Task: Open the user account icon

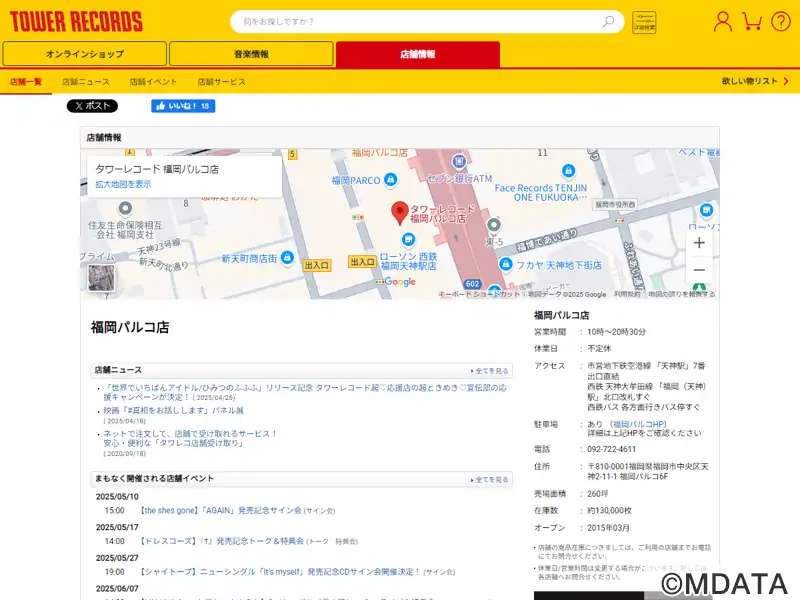Action: point(722,21)
